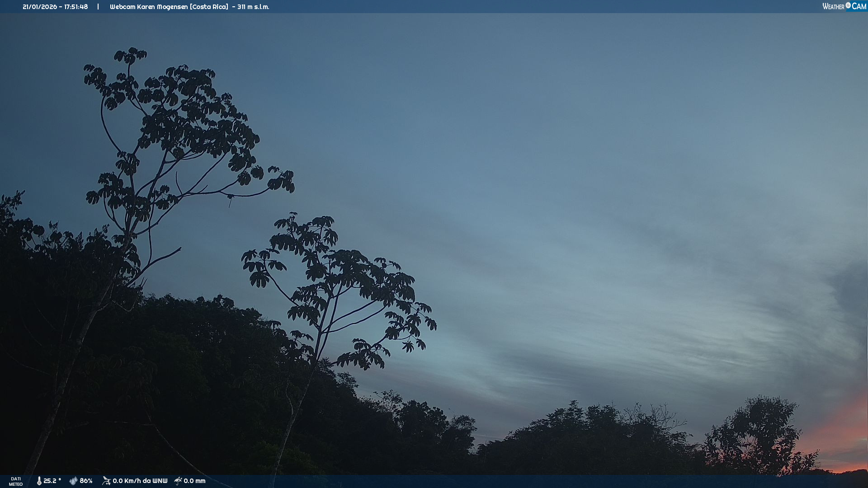Click the vertical separator after the timestamp

point(98,7)
